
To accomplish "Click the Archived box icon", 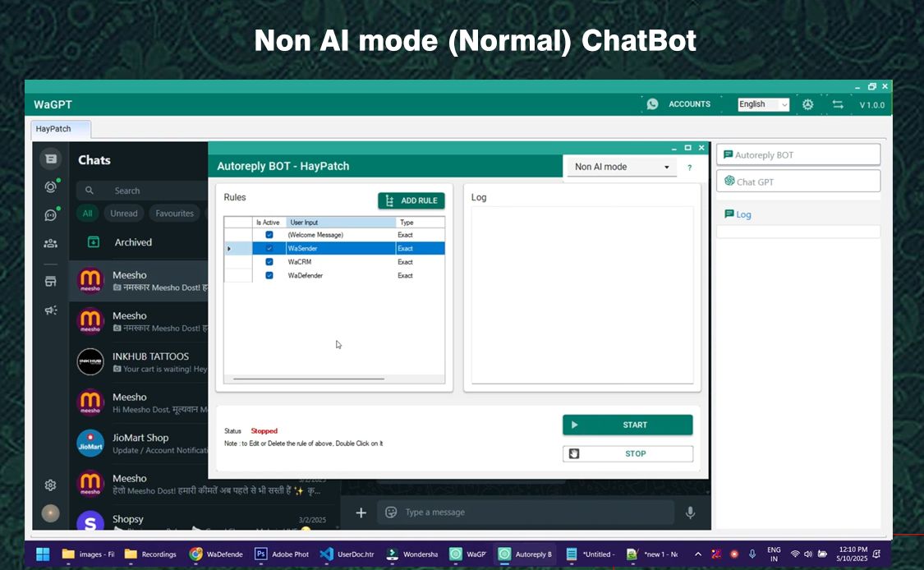I will 93,241.
